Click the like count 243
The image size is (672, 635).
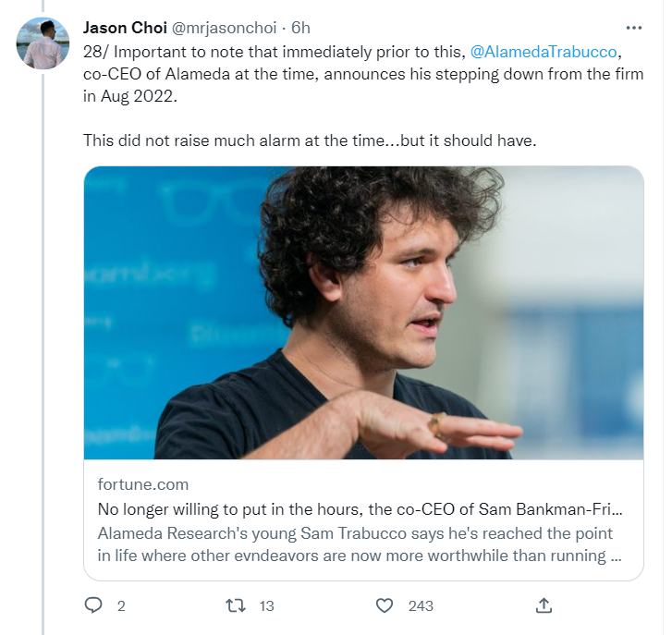click(421, 606)
